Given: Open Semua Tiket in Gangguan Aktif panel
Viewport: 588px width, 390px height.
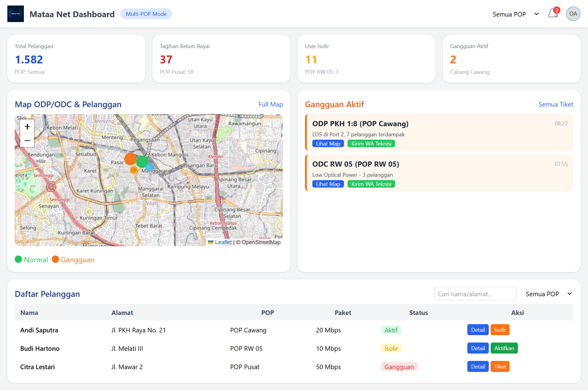Looking at the screenshot, I should [x=556, y=104].
